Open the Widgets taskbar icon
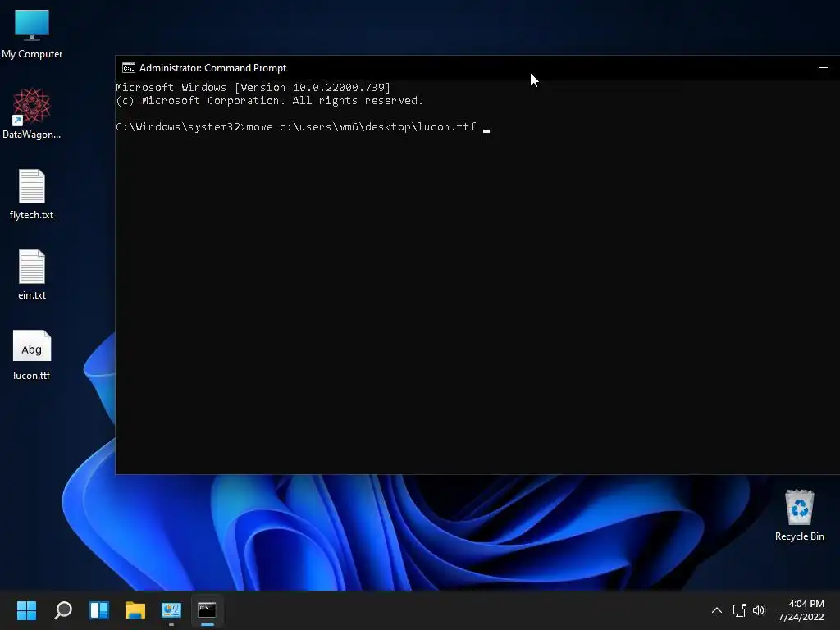This screenshot has width=840, height=630. [99, 610]
